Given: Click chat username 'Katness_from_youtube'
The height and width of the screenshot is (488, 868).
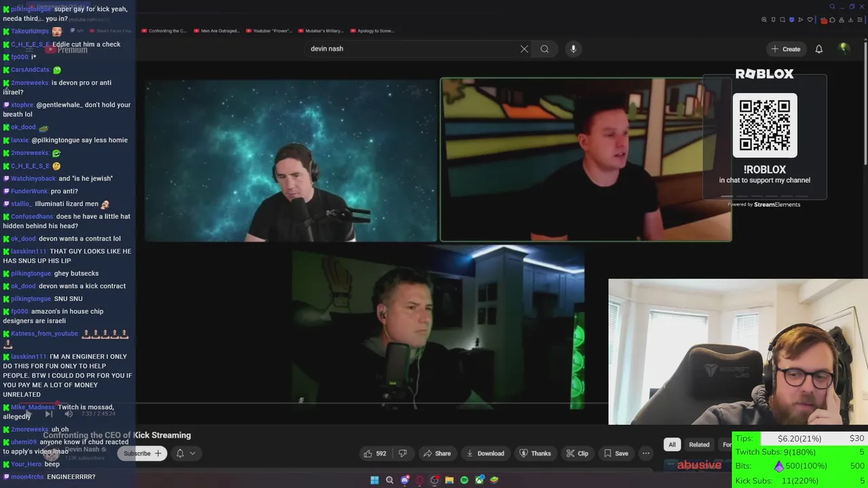Looking at the screenshot, I should tap(45, 333).
